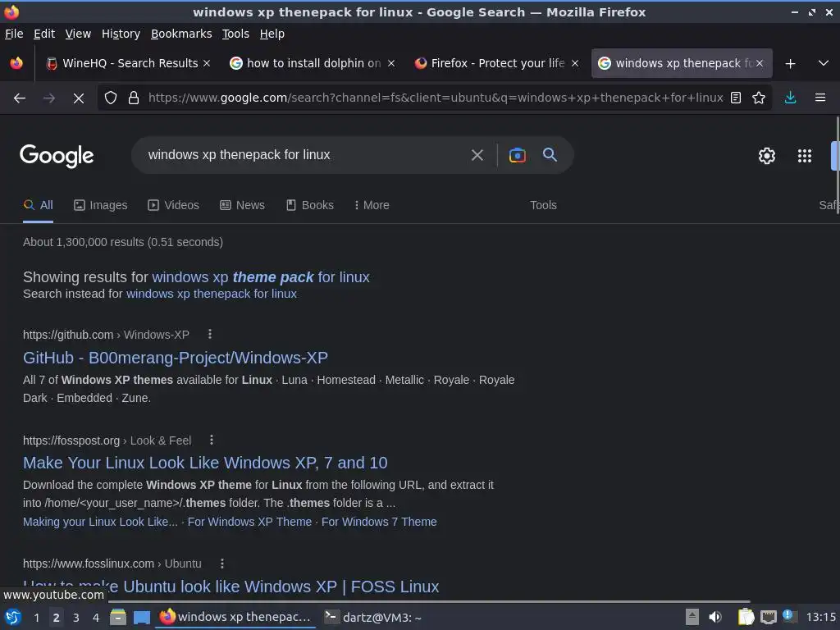This screenshot has width=840, height=630.
Task: Open the clipboard manager tray icon
Action: (x=746, y=617)
